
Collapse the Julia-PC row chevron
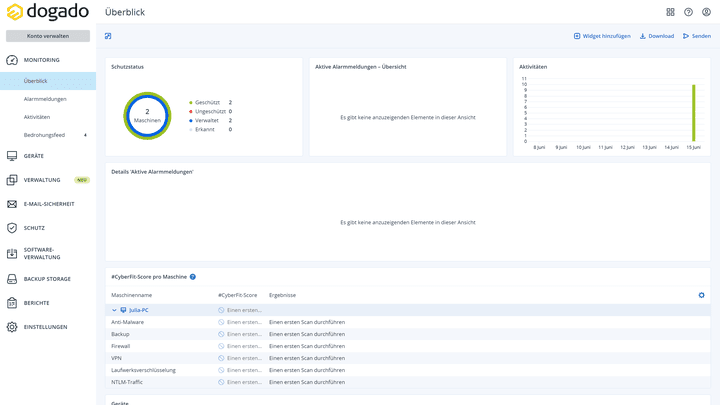click(114, 310)
